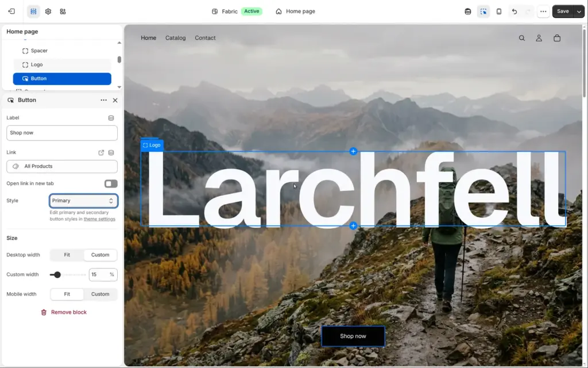Viewport: 588px width, 368px height.
Task: Save the theme changes
Action: pyautogui.click(x=563, y=11)
